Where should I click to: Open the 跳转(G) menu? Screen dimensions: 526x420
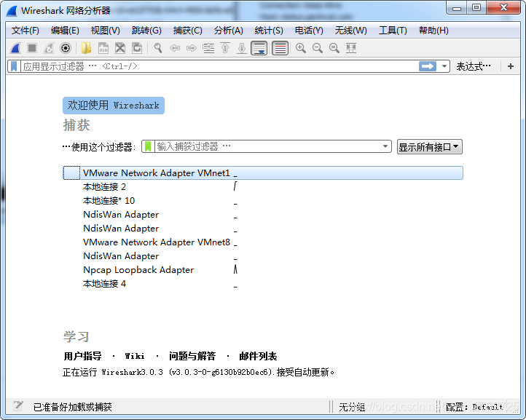(x=146, y=31)
